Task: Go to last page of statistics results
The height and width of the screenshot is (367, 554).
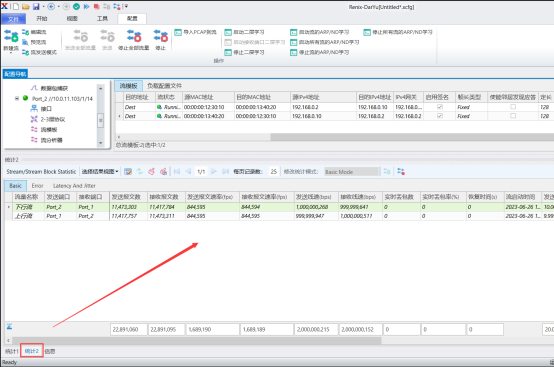Action: (x=225, y=172)
